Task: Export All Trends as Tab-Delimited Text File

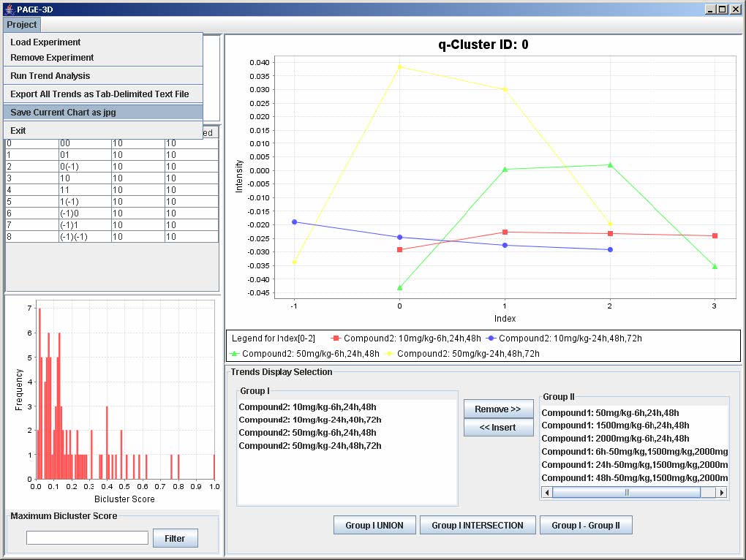Action: (x=99, y=94)
